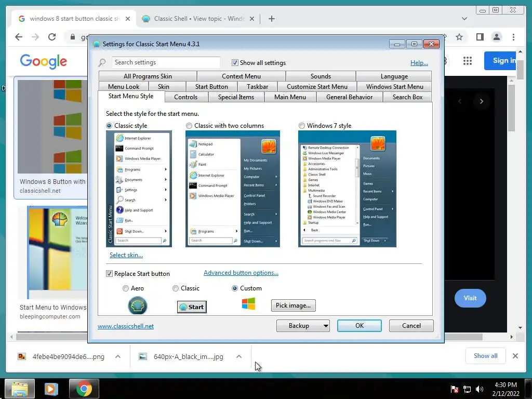The image size is (532, 399).
Task: Go back using Chrome's back arrow
Action: pos(19,37)
